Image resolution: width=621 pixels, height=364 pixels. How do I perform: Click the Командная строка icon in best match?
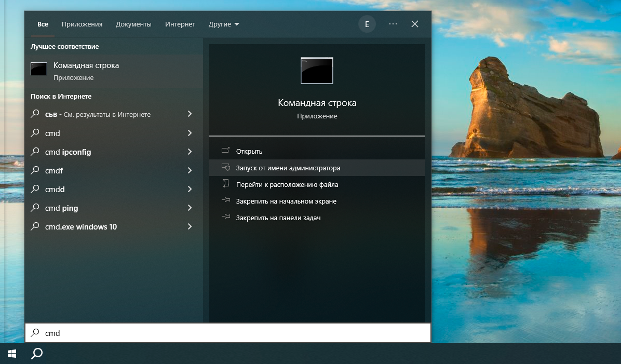point(39,69)
